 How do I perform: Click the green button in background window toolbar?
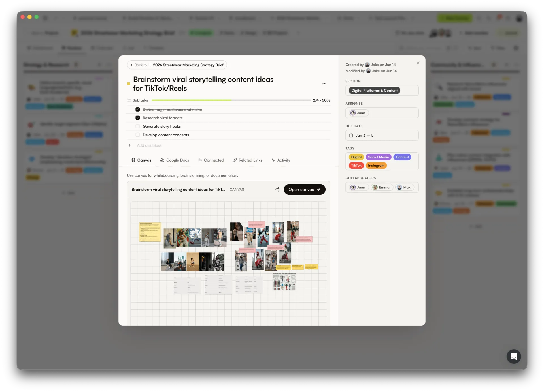tap(455, 18)
